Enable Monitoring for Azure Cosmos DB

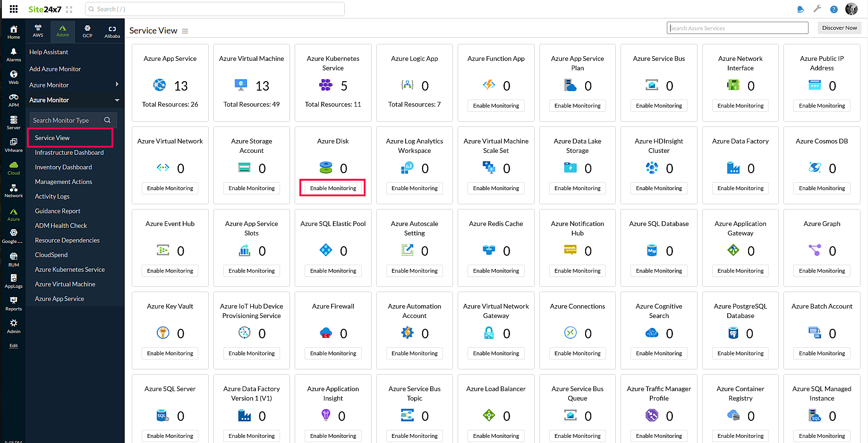[x=822, y=188]
